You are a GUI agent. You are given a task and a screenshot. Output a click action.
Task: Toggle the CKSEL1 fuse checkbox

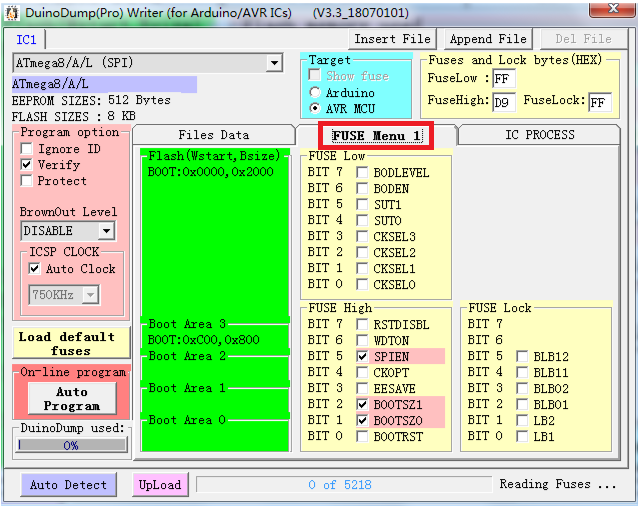tap(362, 268)
